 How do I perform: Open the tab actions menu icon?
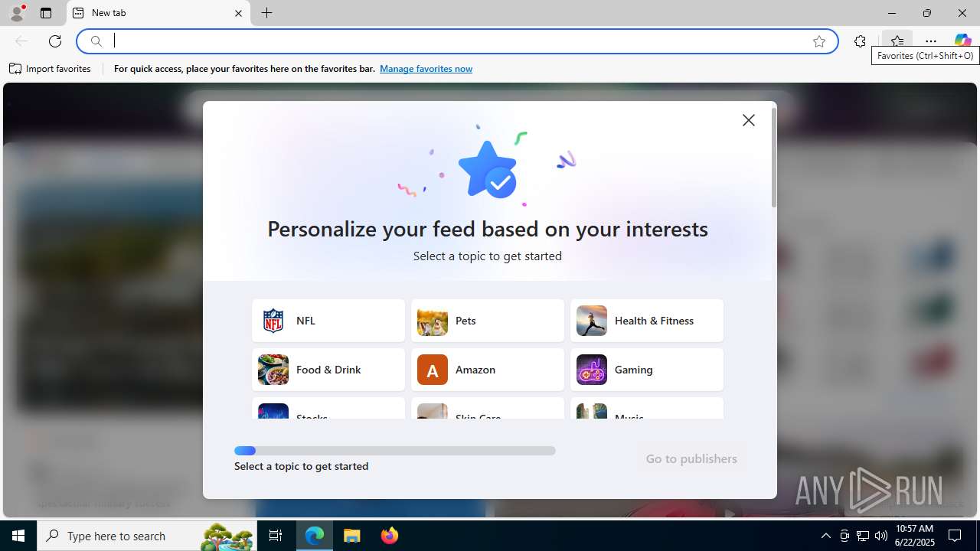point(46,13)
